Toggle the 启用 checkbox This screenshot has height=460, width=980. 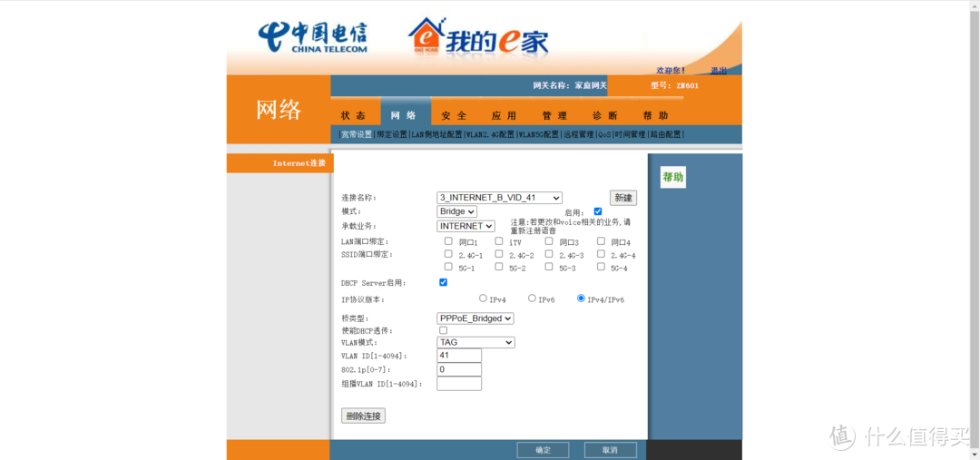(598, 211)
